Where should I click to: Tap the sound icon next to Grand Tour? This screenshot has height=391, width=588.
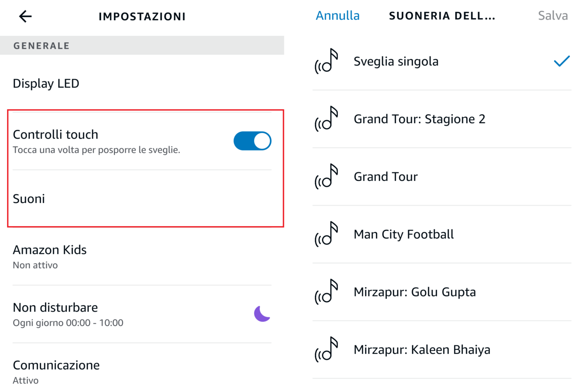coord(327,177)
